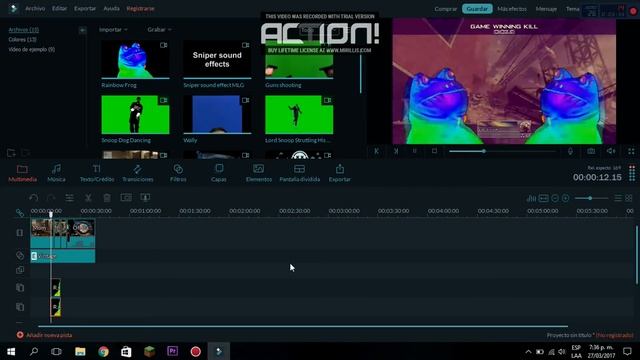Viewport: 640px width, 360px height.
Task: Open the Ayuda menu
Action: [111, 8]
